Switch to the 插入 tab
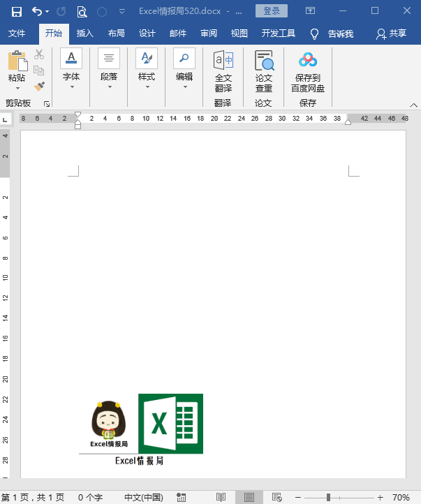 pos(85,33)
